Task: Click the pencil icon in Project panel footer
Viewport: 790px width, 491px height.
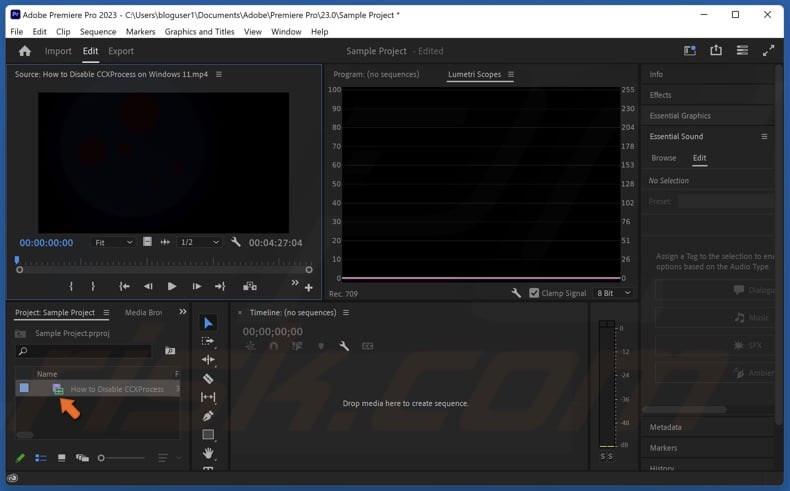Action: click(20, 458)
